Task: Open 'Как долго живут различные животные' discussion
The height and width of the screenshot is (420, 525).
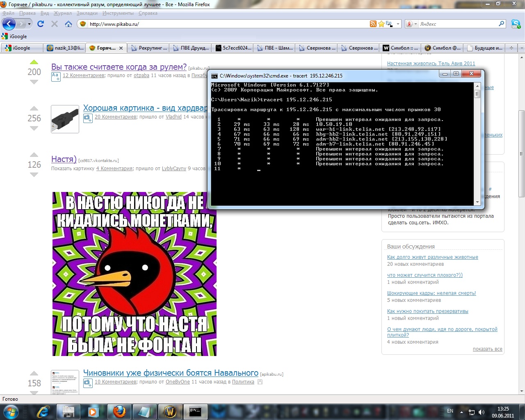Action: [x=433, y=257]
